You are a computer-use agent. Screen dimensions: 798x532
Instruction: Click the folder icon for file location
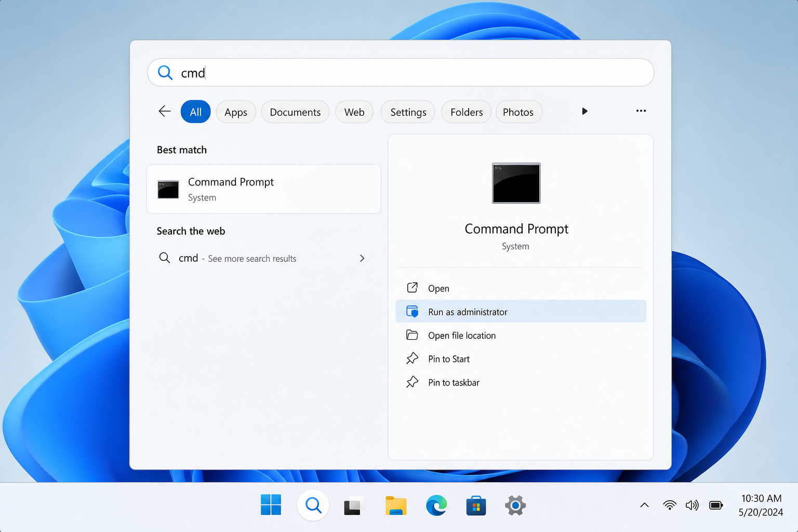click(412, 335)
